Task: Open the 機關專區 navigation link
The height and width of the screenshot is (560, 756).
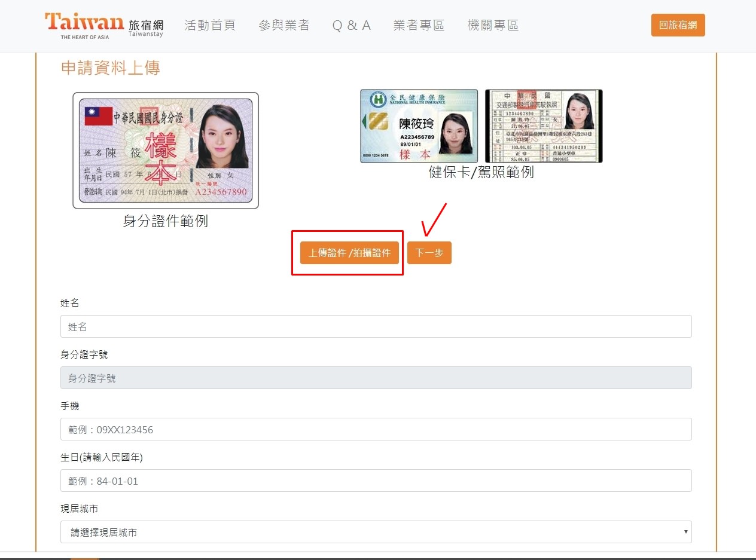Action: 493,25
